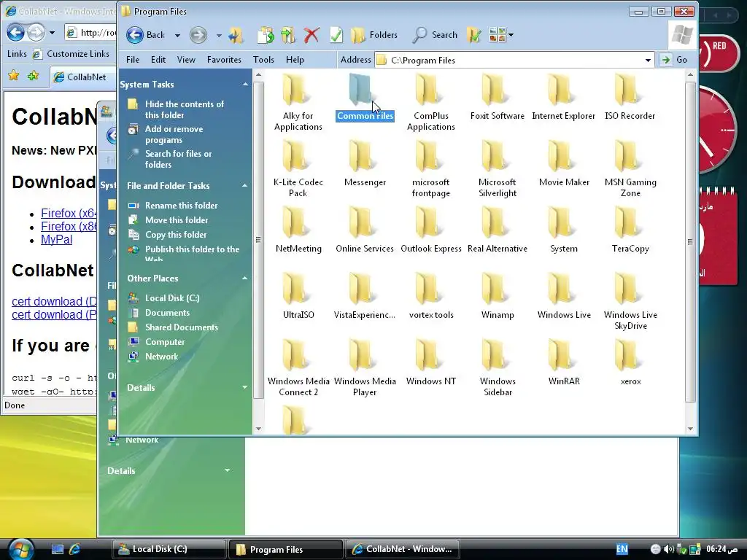Toggle the Folders pane button
747x560 pixels.
tap(374, 35)
